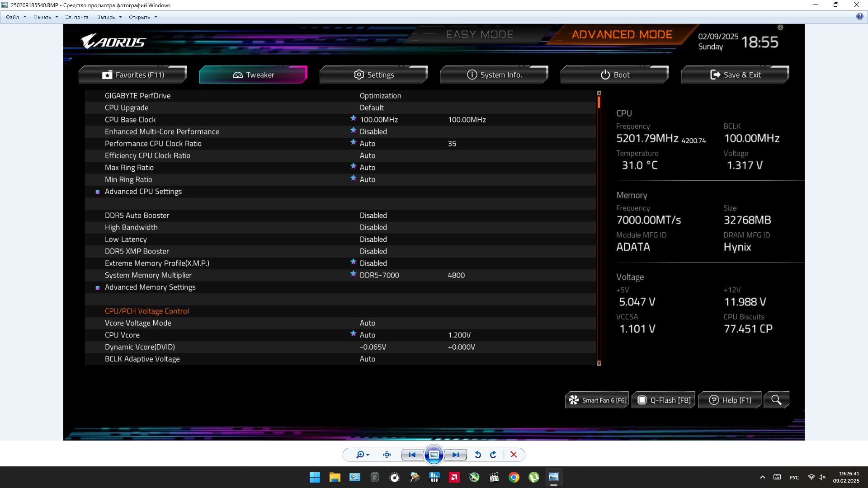Rotate the image clockwise
The height and width of the screenshot is (488, 868).
click(493, 455)
